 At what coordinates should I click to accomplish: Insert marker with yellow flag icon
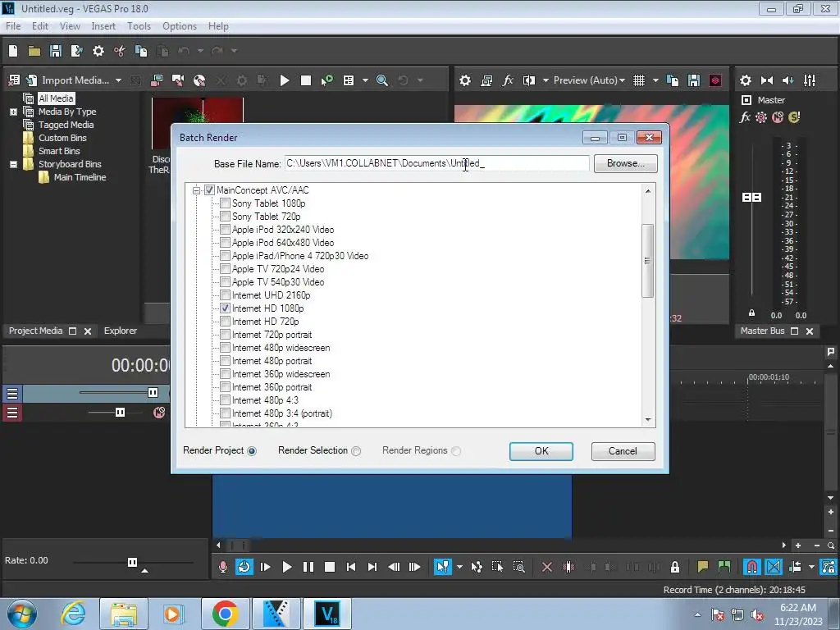coord(702,567)
